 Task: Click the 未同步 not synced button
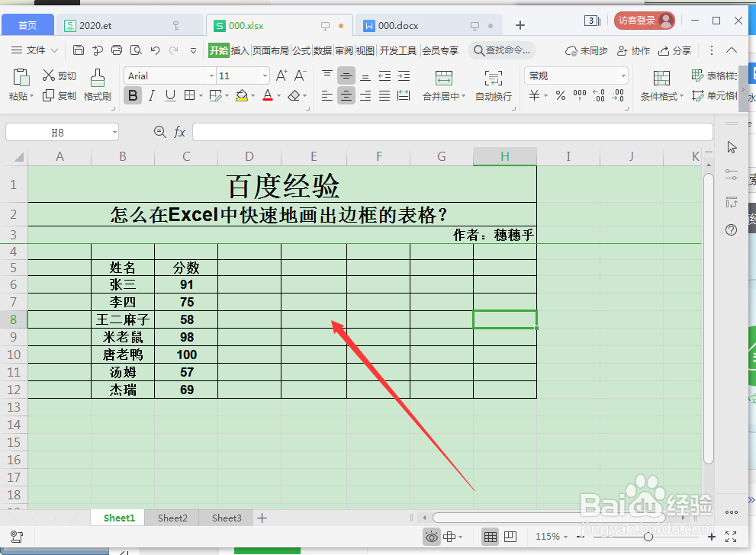click(587, 50)
